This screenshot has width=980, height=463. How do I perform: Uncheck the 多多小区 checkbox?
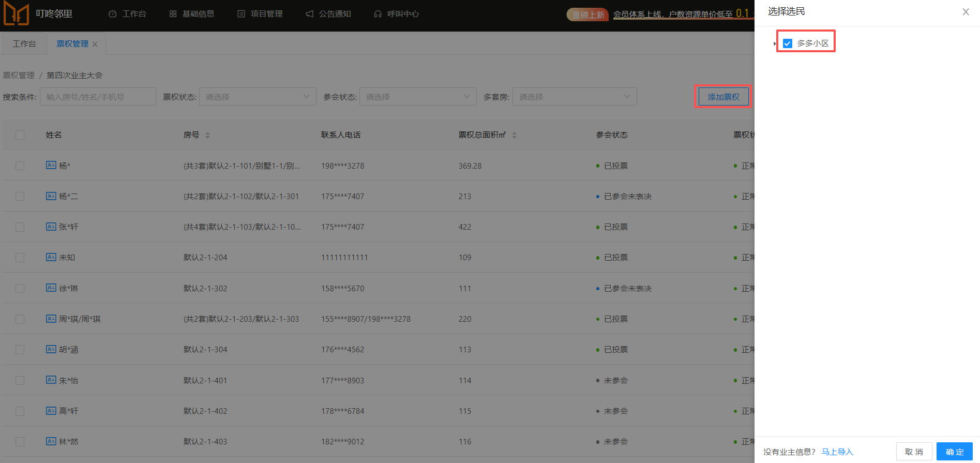pyautogui.click(x=788, y=43)
